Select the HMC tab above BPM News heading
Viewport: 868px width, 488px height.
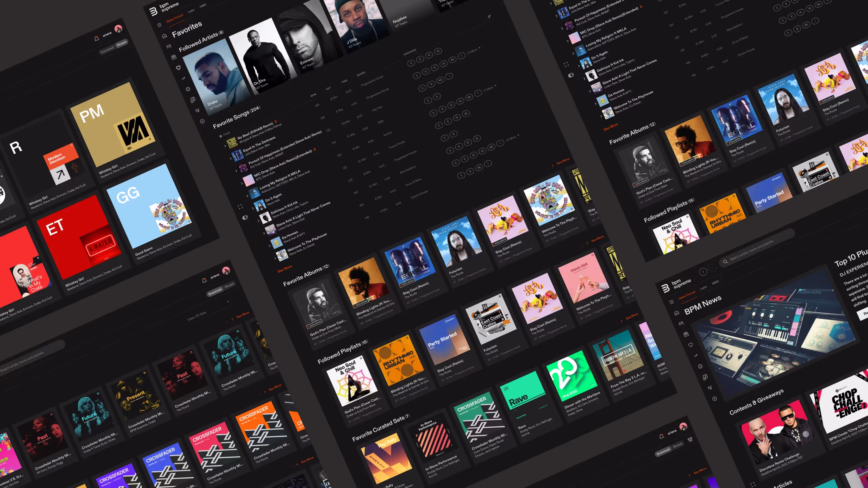715,282
